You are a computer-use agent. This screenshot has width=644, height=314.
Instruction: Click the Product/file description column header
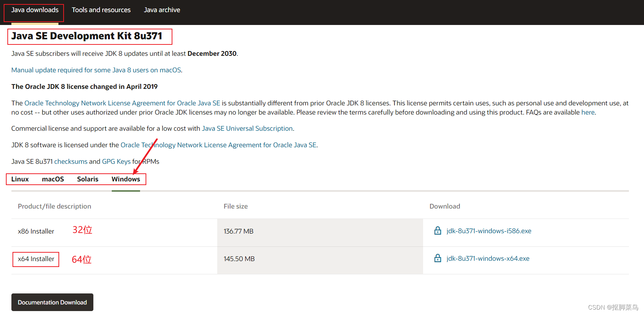point(54,206)
